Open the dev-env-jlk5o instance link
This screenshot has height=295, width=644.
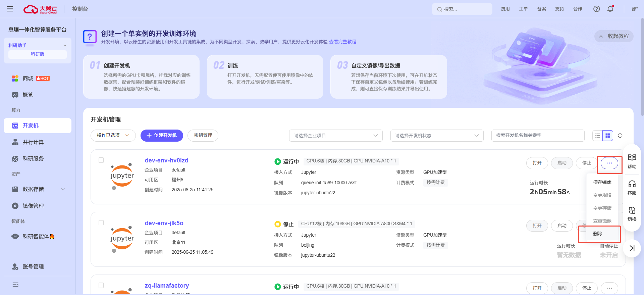164,223
